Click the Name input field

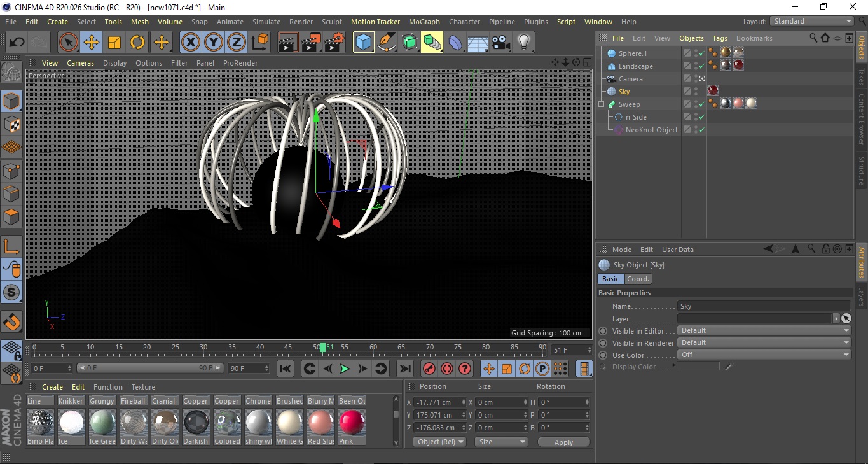tap(764, 306)
